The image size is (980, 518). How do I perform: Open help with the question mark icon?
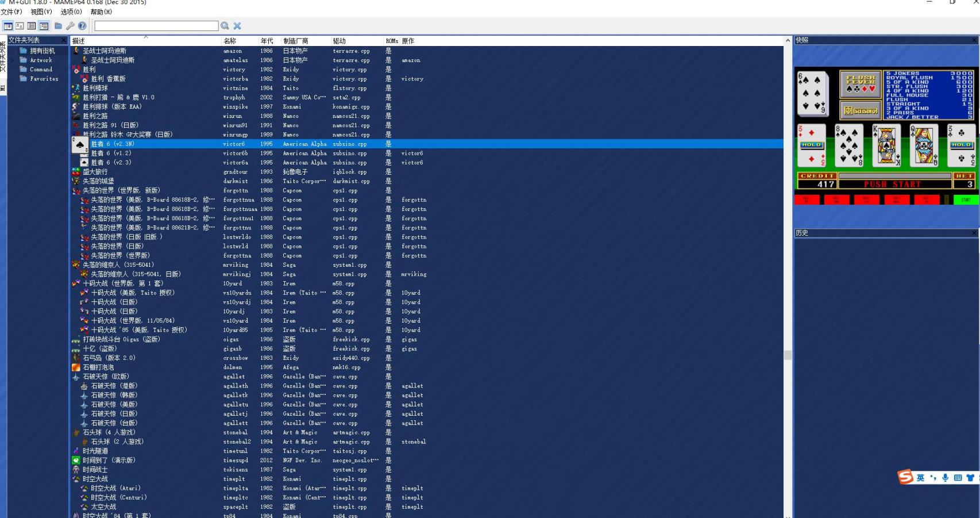coord(82,26)
